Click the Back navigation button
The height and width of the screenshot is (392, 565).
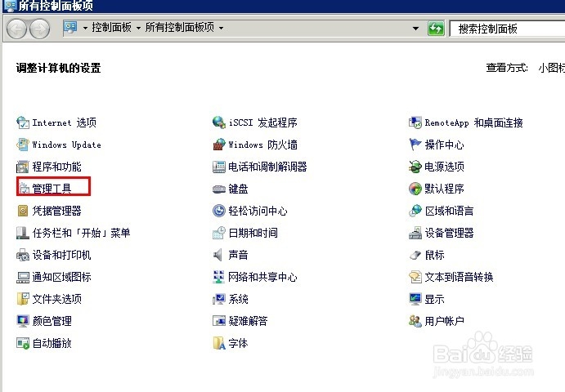click(x=16, y=29)
